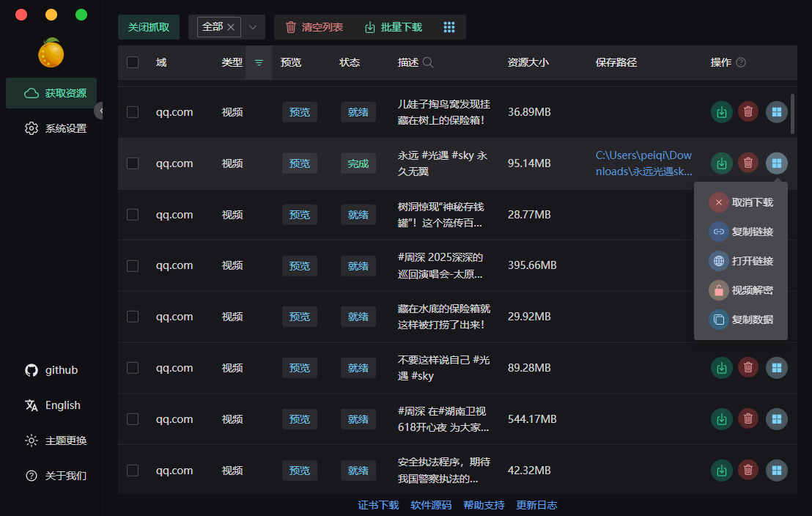Image resolution: width=812 pixels, height=516 pixels.
Task: Expand the 全部 filter dropdown arrow
Action: click(x=253, y=27)
